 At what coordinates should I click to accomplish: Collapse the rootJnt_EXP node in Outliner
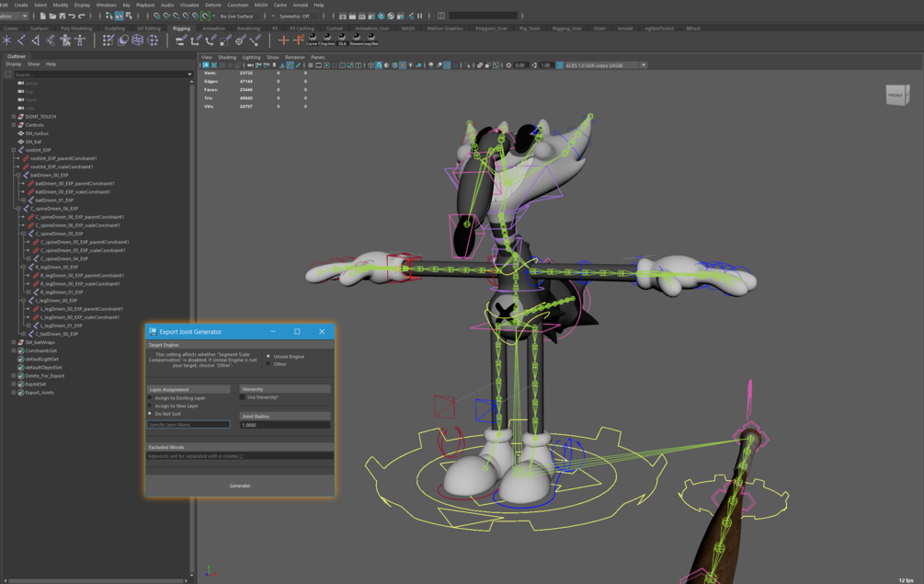(14, 150)
